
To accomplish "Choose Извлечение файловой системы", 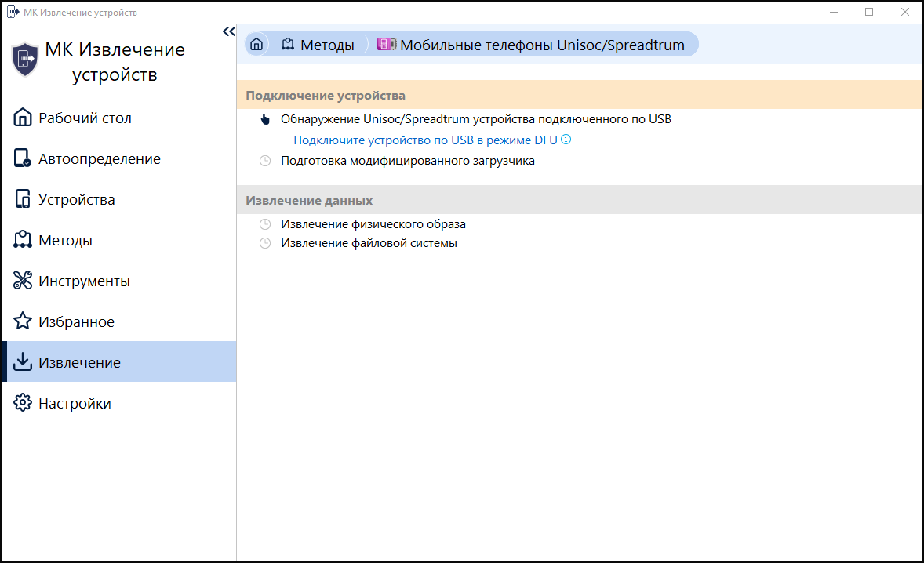I will tap(369, 243).
